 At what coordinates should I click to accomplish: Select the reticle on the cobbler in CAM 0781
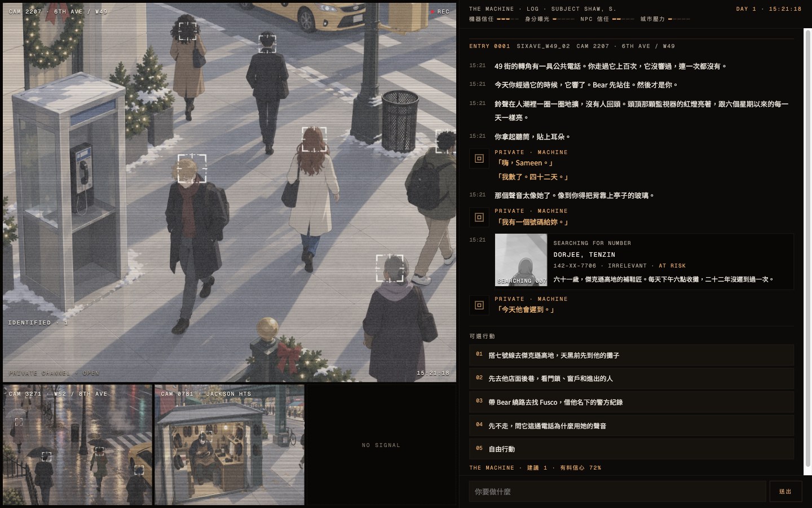[x=207, y=436]
